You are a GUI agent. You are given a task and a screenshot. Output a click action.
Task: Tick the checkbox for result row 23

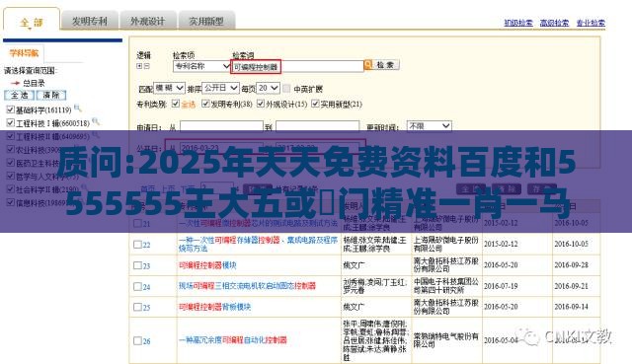(137, 265)
